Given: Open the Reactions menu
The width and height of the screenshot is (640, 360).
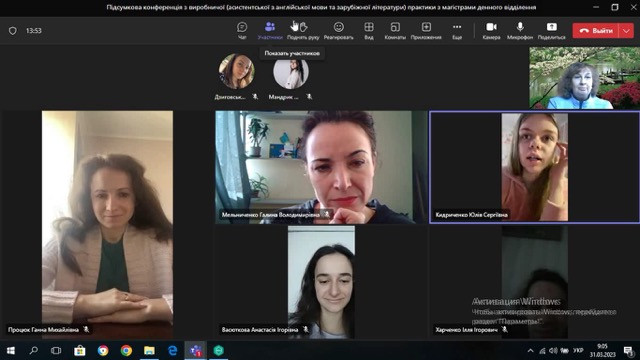Looking at the screenshot, I should pos(338,31).
